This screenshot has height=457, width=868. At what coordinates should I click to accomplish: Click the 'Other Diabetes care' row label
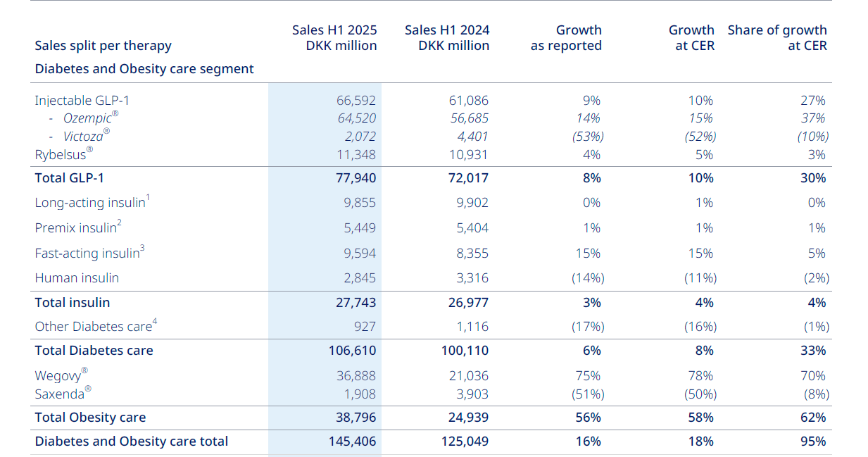[x=96, y=327]
